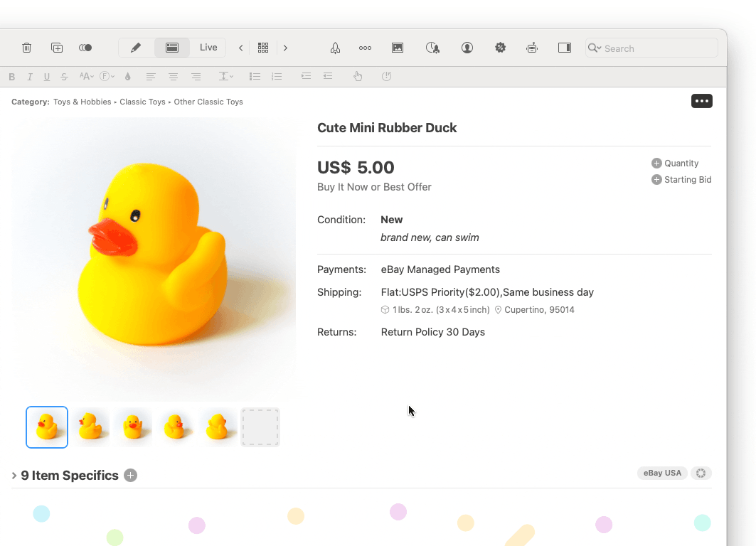
Task: Toggle the status switch in toolbar
Action: coord(85,48)
